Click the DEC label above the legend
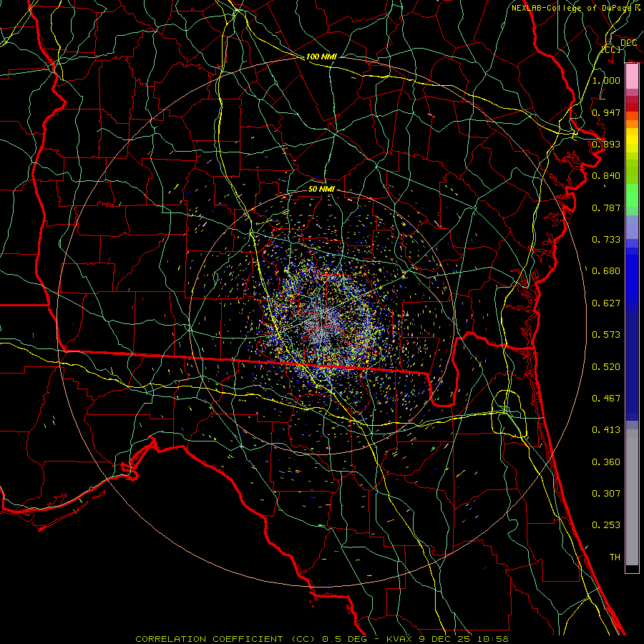 [628, 43]
